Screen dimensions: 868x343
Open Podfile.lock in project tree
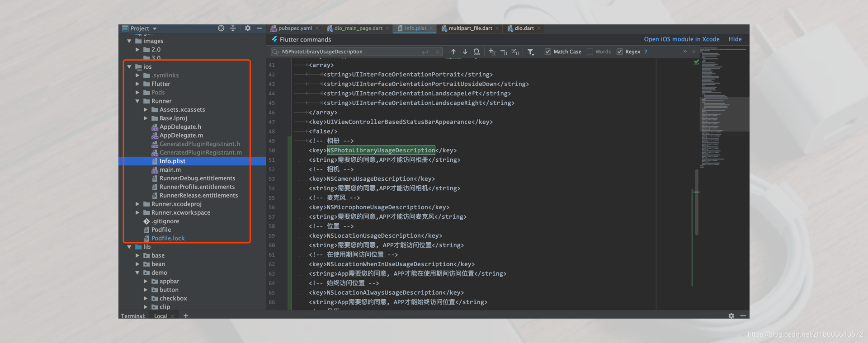(168, 239)
